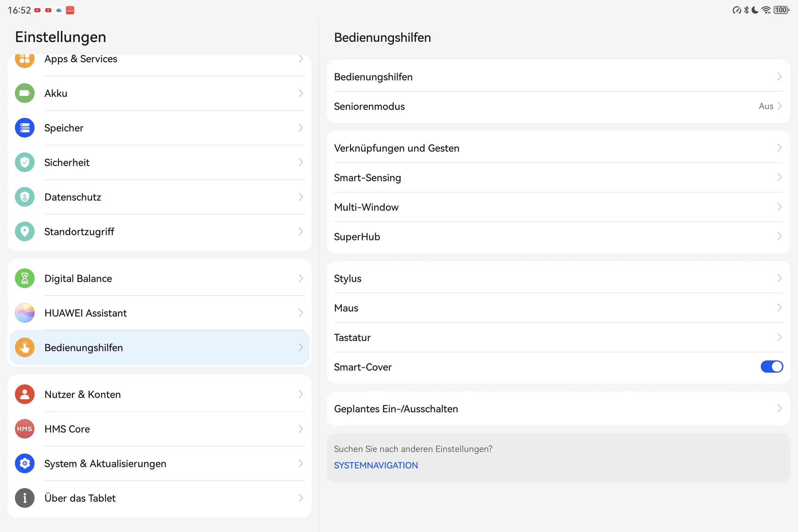Tap the Apps & Services grid icon
Screen dimensions: 798x532
25,60
